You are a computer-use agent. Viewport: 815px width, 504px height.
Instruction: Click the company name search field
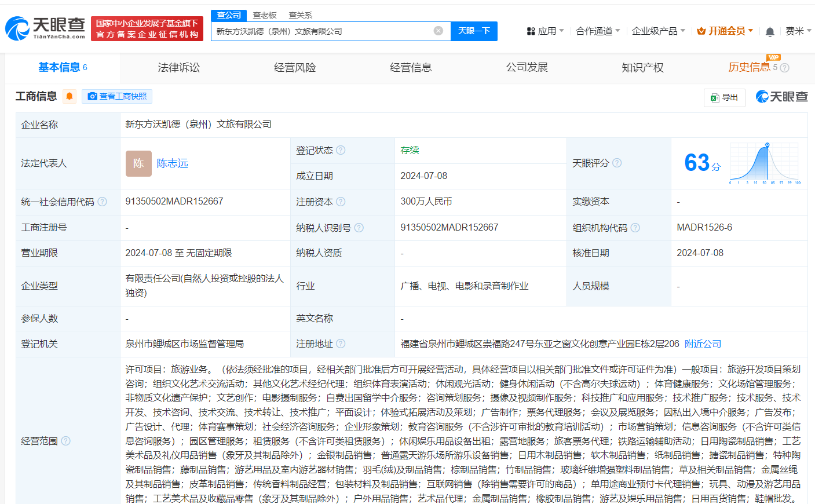(x=321, y=31)
